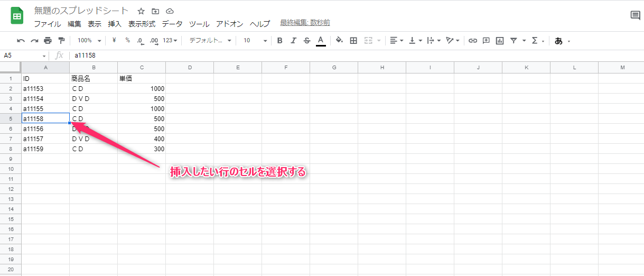This screenshot has height=276, width=644.
Task: Check cloud save status icon
Action: click(x=170, y=11)
